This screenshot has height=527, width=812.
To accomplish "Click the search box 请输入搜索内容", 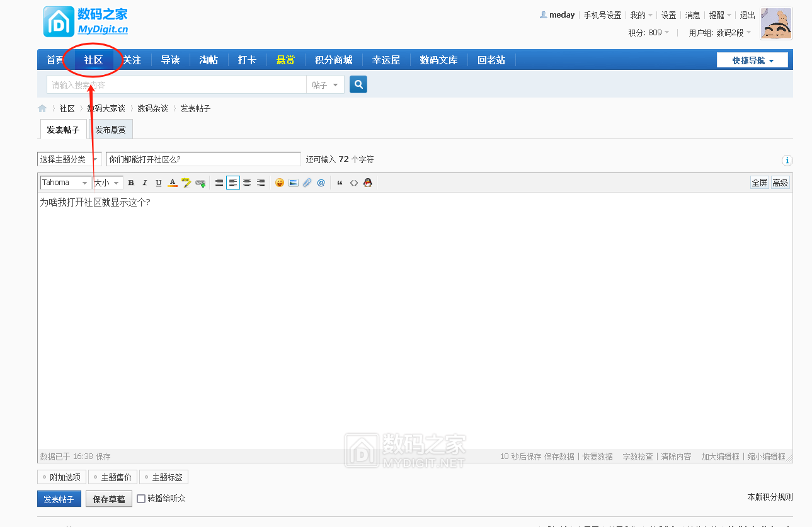I will pyautogui.click(x=176, y=84).
